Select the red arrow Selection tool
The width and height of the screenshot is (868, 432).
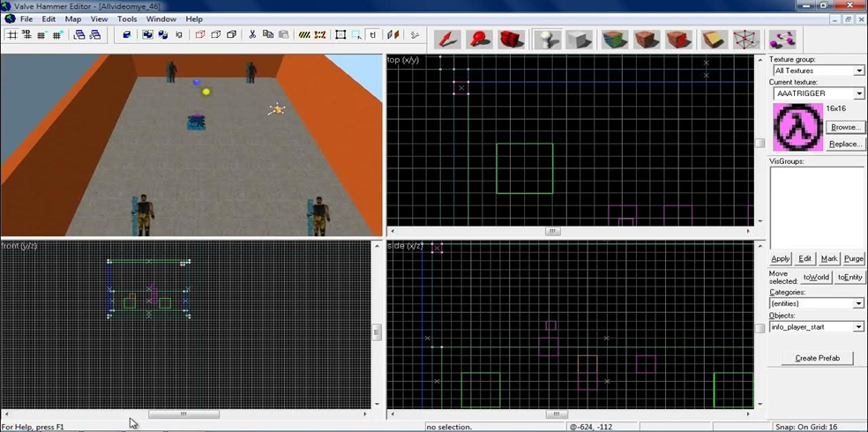pos(448,39)
